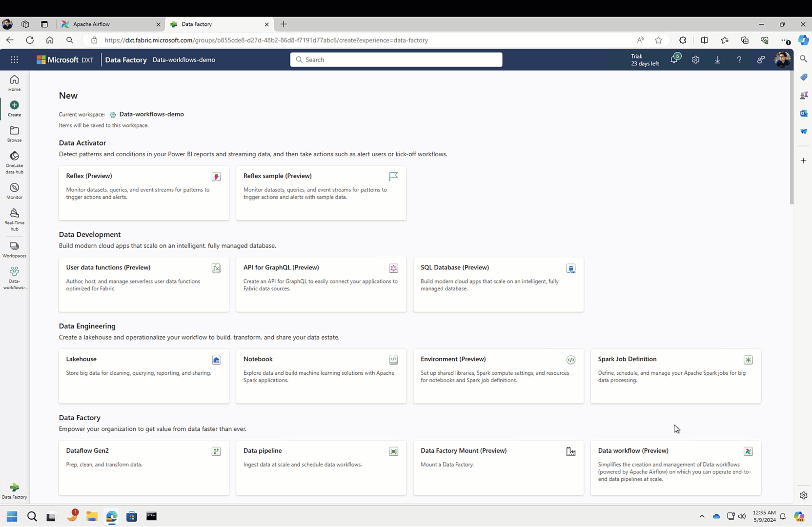Open Outlook in Edge sidebar
The height and width of the screenshot is (527, 812).
click(x=803, y=113)
